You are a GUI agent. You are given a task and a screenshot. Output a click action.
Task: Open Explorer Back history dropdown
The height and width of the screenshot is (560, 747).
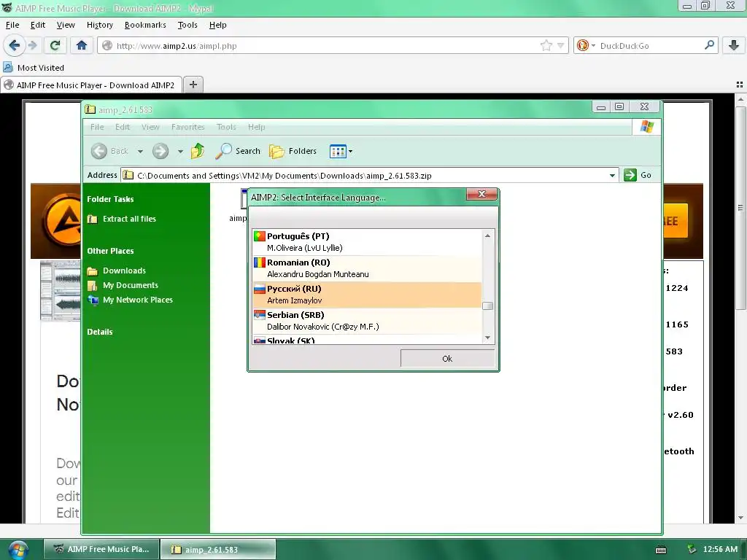click(140, 152)
